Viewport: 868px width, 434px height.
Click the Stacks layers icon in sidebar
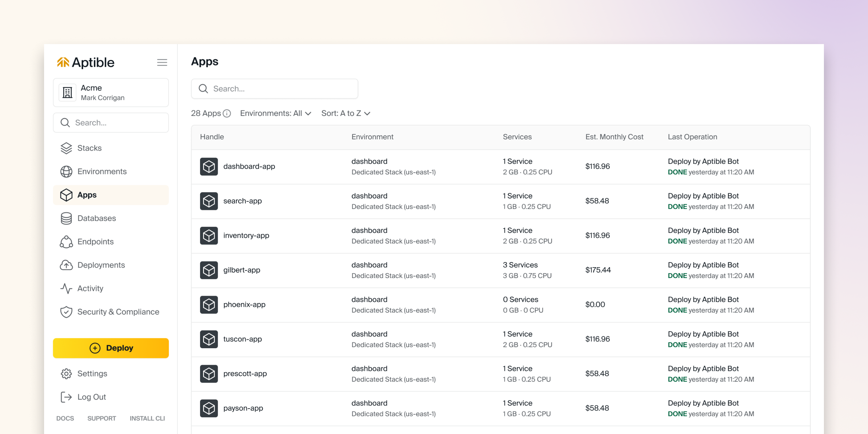66,148
